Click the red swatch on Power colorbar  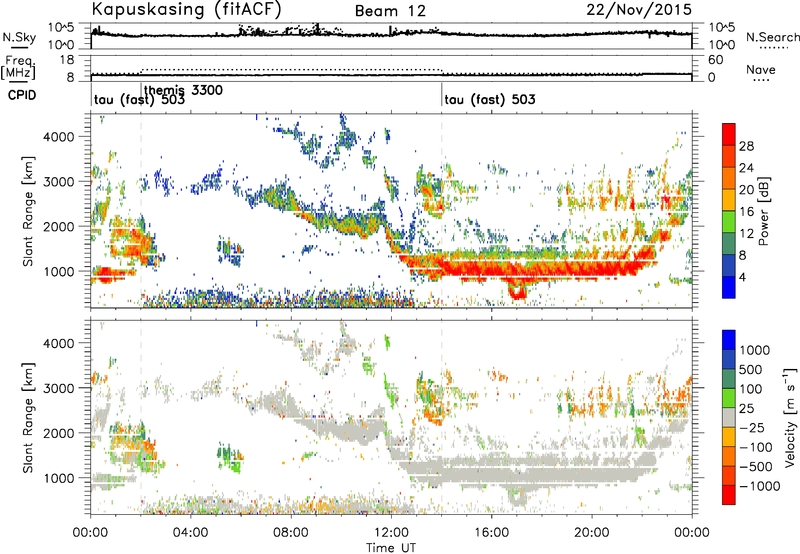tap(729, 134)
